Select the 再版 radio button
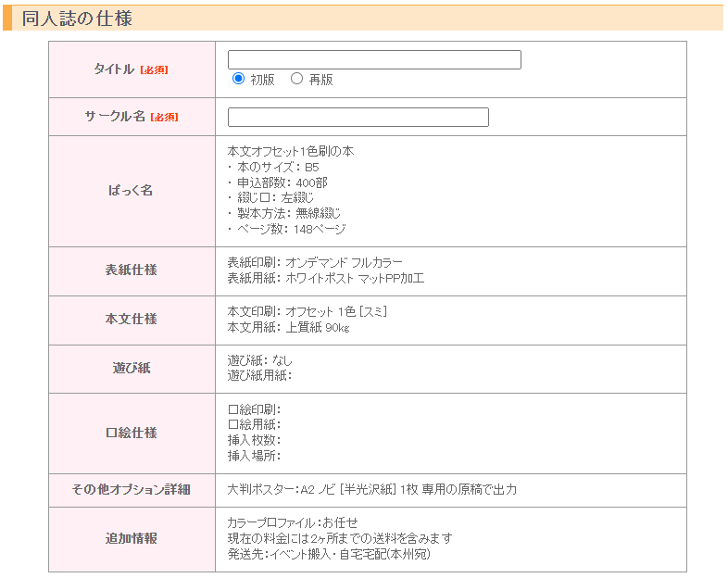This screenshot has width=728, height=578. point(296,79)
